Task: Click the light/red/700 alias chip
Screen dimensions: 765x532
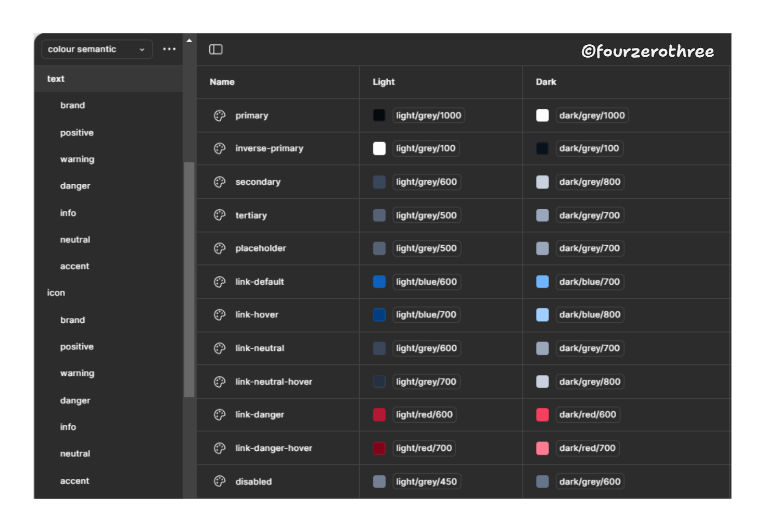Action: click(424, 448)
